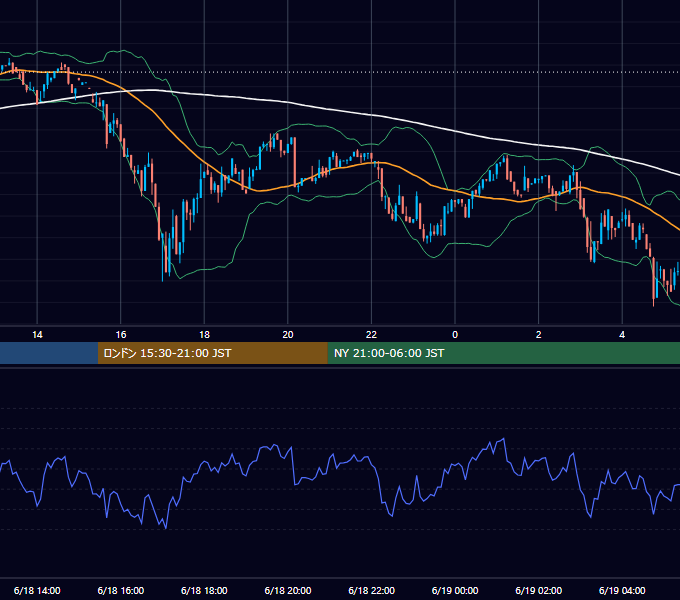Click the '6/18 22:00' date label
Screen dimensions: 680x600
[x=371, y=590]
